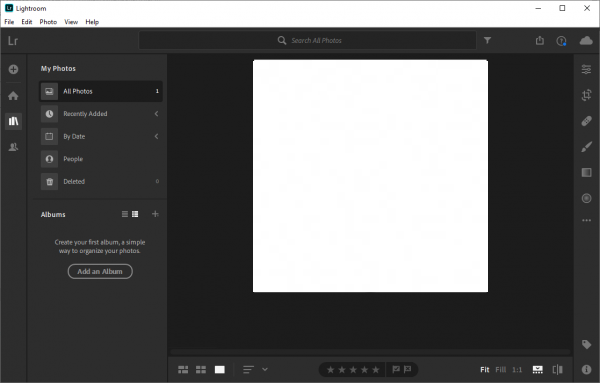
Task: Switch Albums to list view
Action: 125,214
